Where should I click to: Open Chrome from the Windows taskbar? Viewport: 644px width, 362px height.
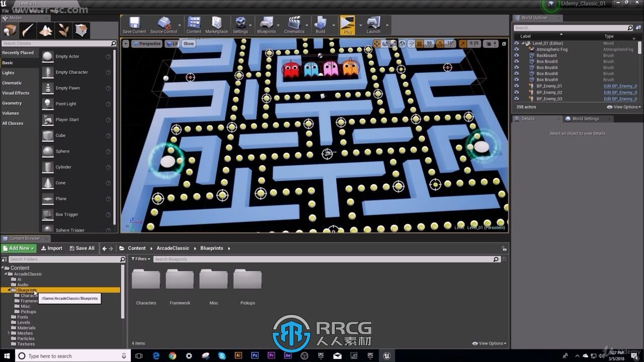coord(173,356)
